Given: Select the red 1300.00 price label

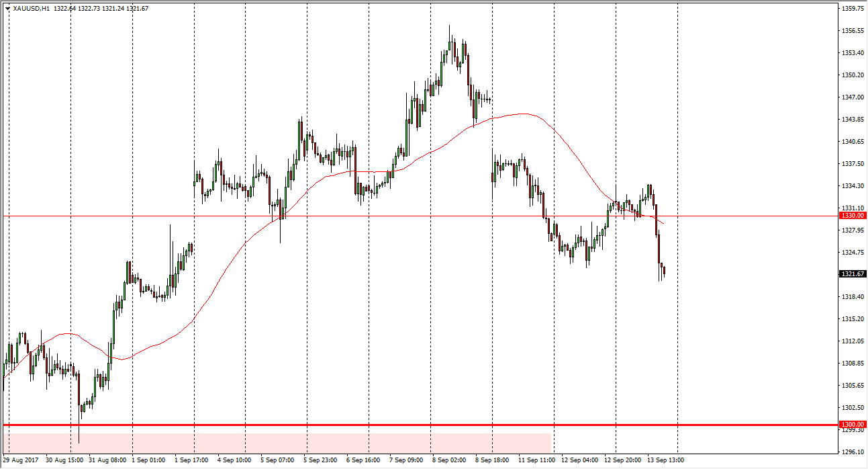Looking at the screenshot, I should [x=851, y=425].
